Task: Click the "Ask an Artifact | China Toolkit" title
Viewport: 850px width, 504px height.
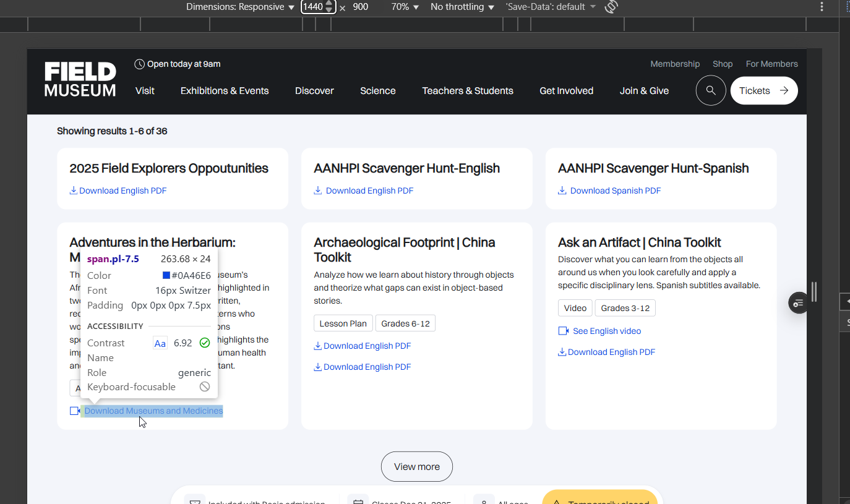Action: (x=640, y=242)
